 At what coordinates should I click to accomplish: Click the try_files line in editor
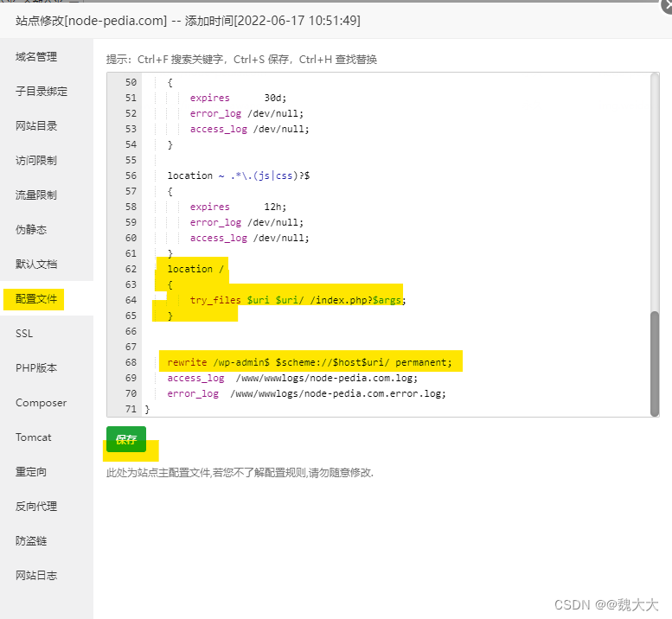click(298, 300)
